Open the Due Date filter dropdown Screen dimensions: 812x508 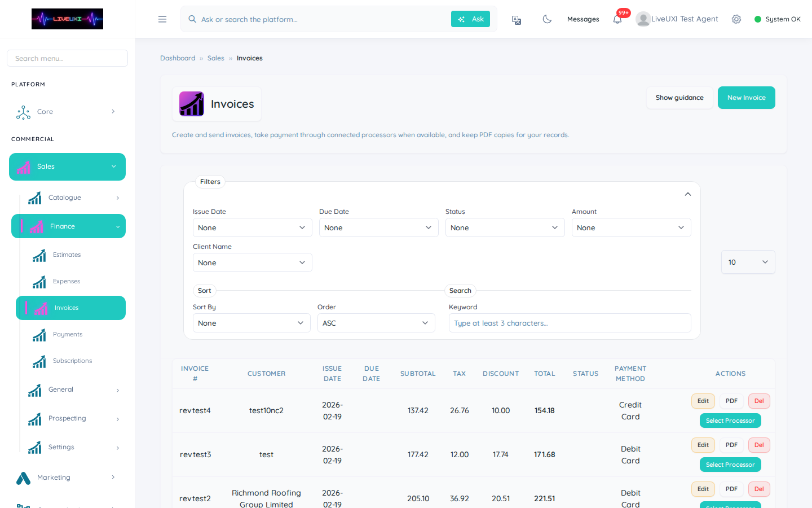click(379, 227)
